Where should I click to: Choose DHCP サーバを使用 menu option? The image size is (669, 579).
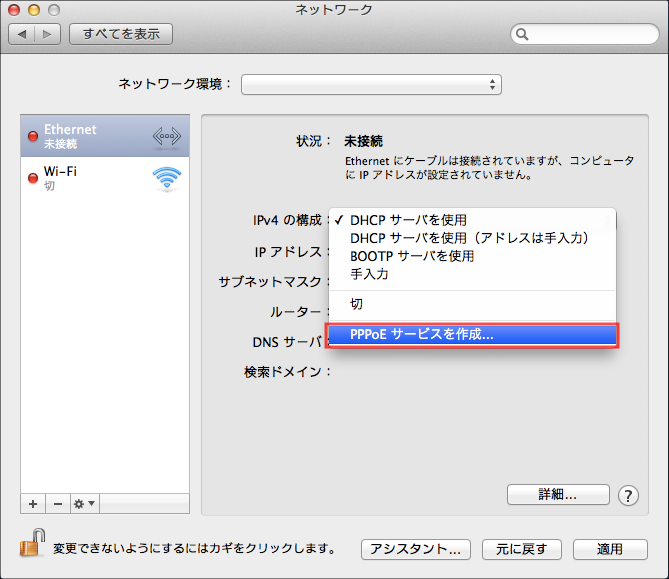click(x=472, y=220)
